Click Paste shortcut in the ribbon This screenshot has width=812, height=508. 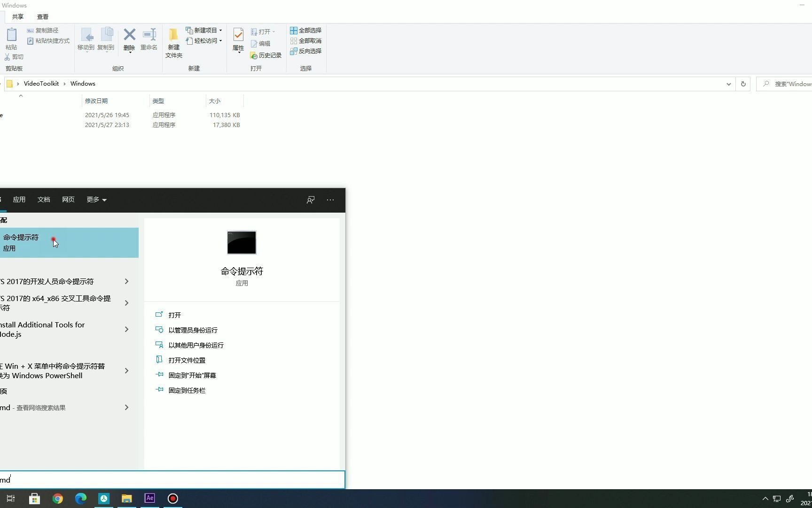[x=48, y=41]
